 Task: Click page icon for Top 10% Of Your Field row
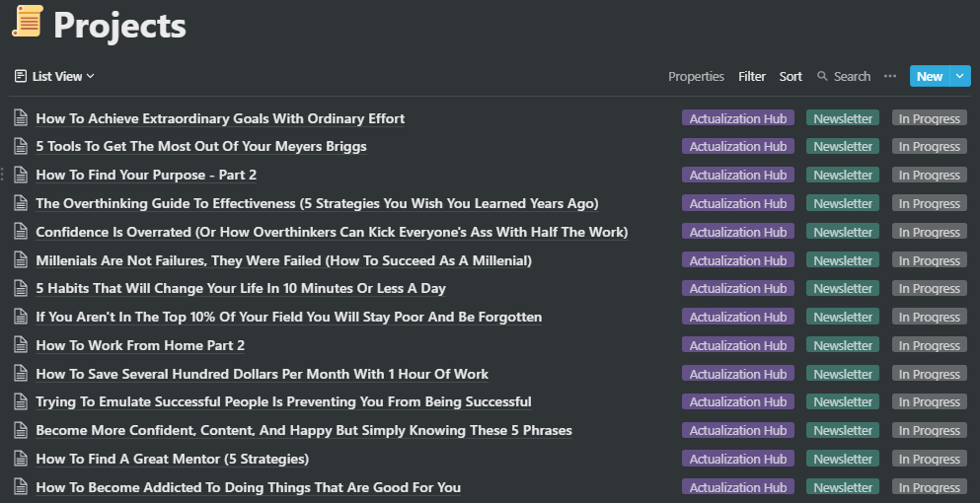(x=22, y=317)
